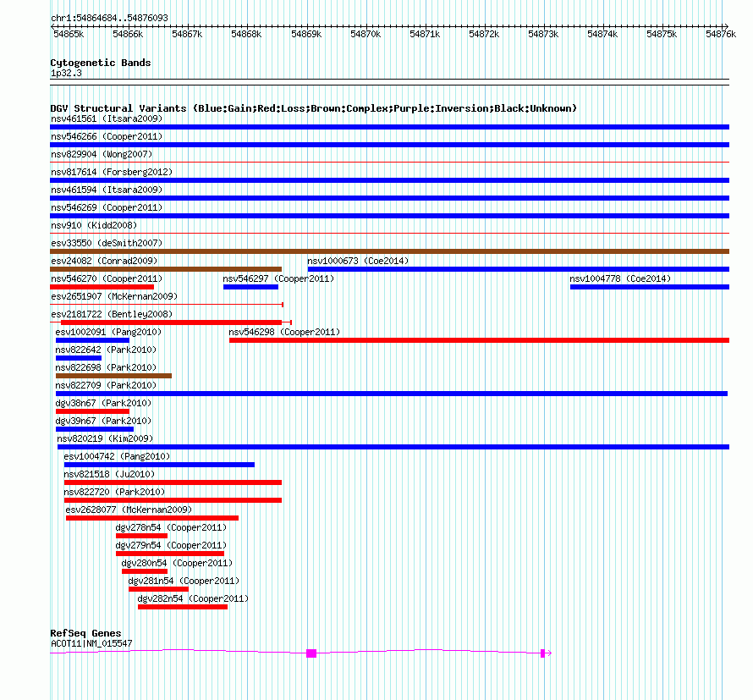This screenshot has height=700, width=753.
Task: Select the nsv546269 (Cooper2011) label
Action: (107, 207)
